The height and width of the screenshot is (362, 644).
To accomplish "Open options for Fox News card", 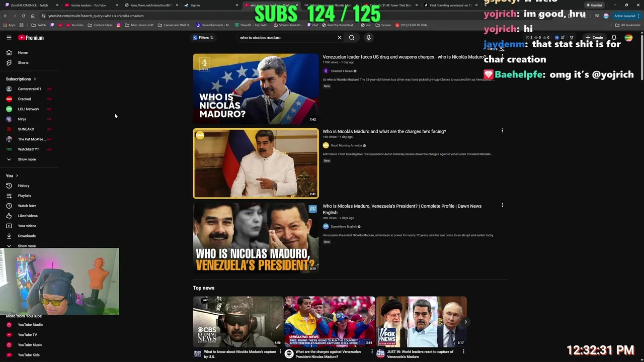I will click(463, 351).
